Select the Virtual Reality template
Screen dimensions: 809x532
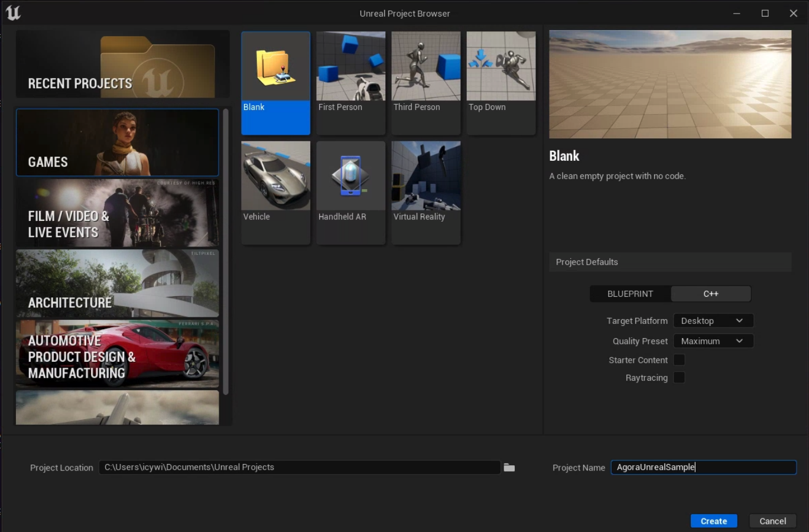425,193
